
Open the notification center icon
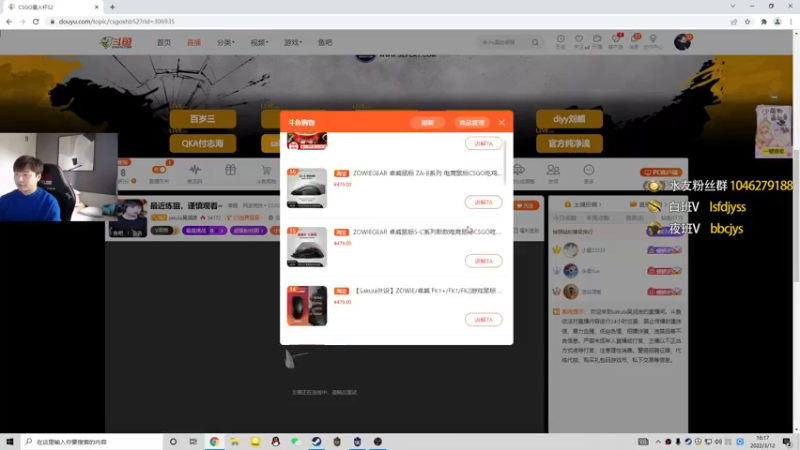(787, 441)
